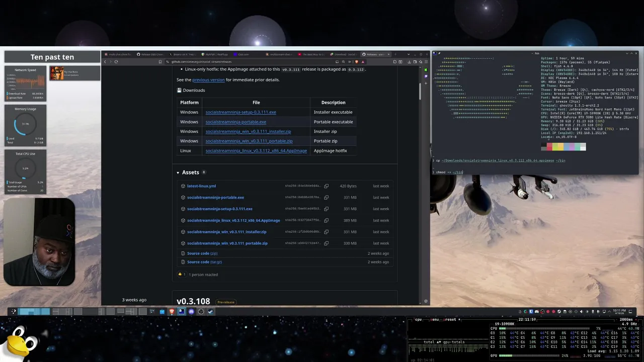Open Brave Rewards triangle icon
Image resolution: width=644 pixels, height=362 pixels.
362,61
